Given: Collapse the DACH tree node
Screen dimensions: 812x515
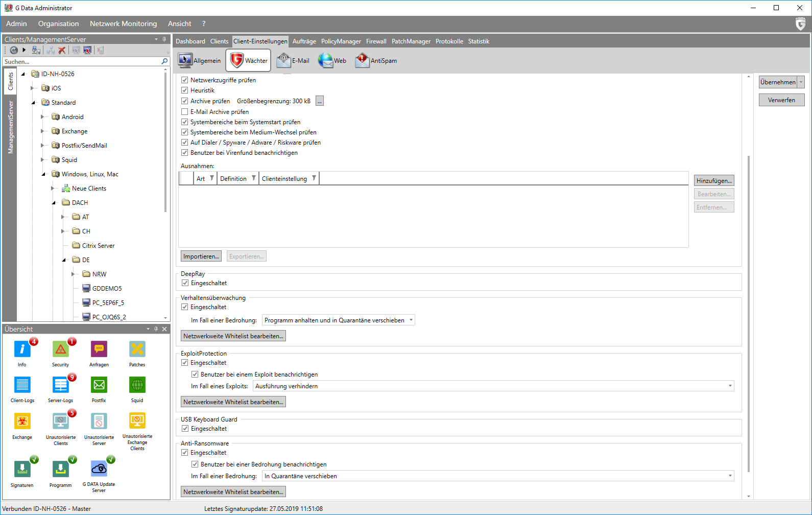Looking at the screenshot, I should click(54, 203).
